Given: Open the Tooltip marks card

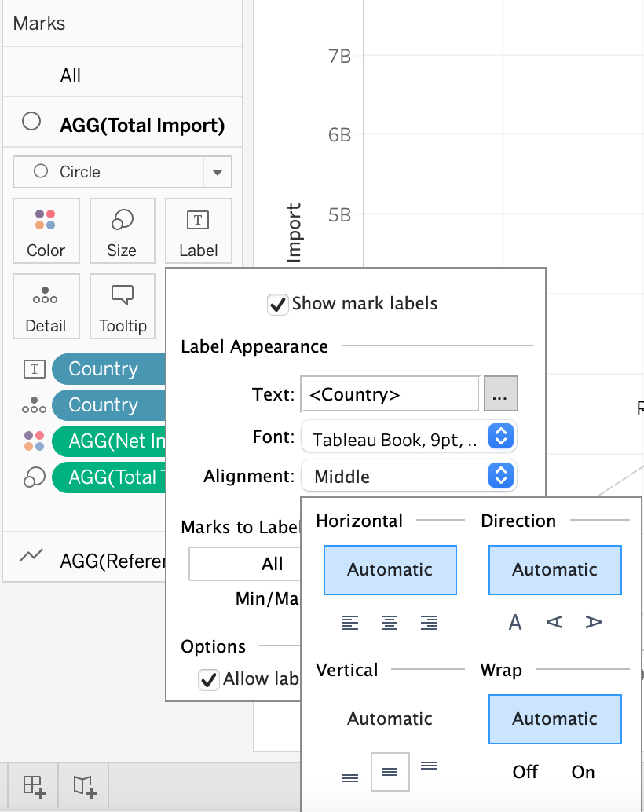Looking at the screenshot, I should [122, 305].
